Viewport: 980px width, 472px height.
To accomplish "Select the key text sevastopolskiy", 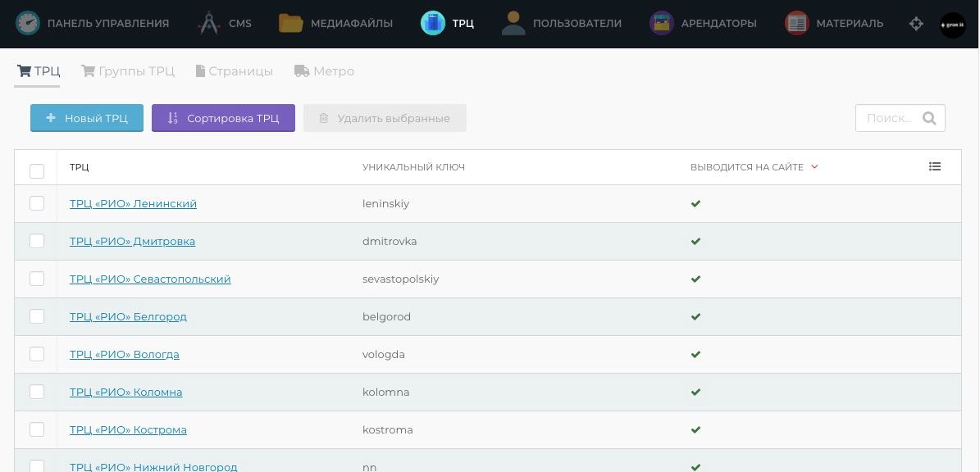I will 401,279.
